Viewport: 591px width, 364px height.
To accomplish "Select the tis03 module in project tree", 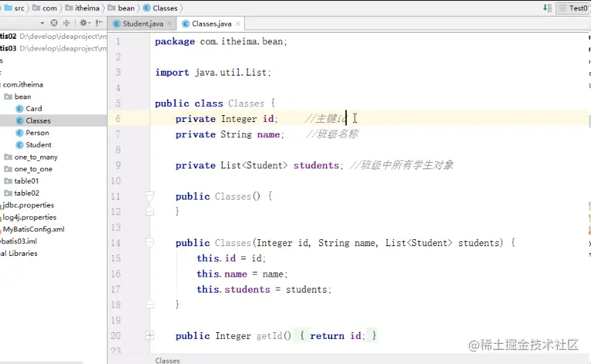I will [x=53, y=49].
